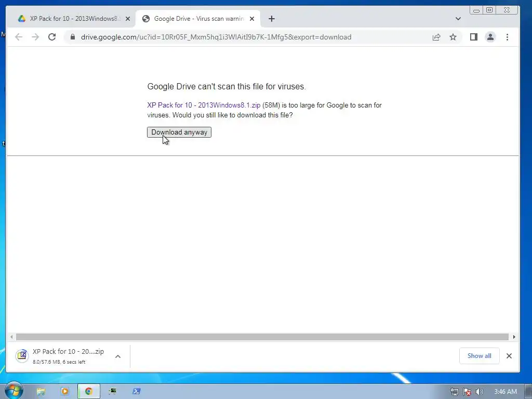Click the 3:46 AM clock
532x399 pixels.
pos(505,392)
